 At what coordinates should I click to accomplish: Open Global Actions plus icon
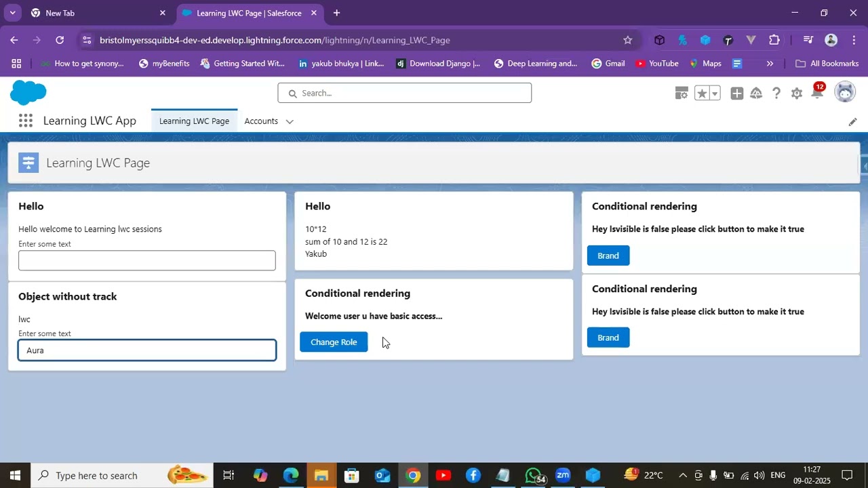click(736, 94)
